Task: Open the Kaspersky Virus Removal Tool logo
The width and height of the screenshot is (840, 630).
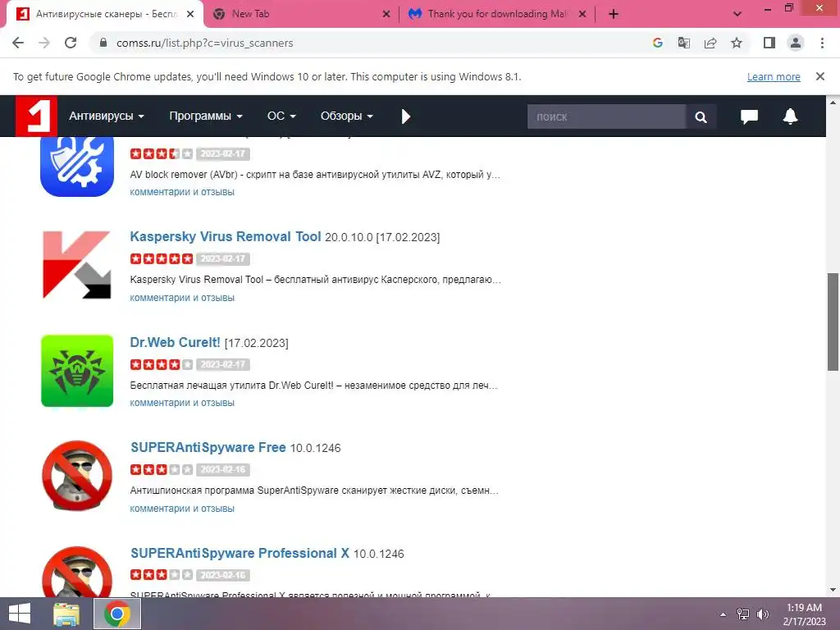Action: (x=77, y=265)
